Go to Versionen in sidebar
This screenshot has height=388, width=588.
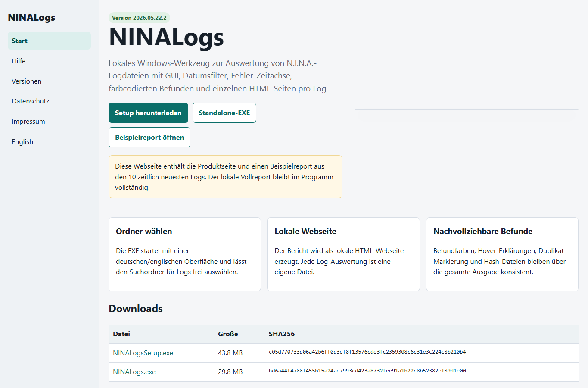click(x=49, y=81)
